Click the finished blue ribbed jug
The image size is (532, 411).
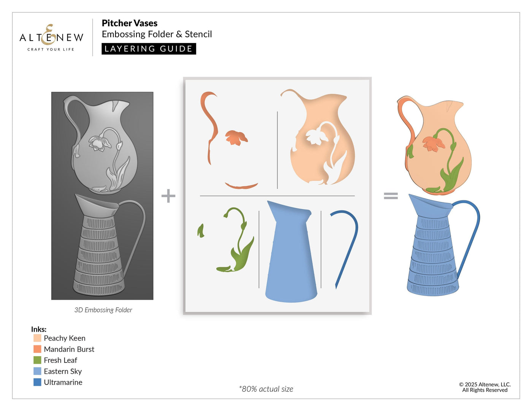pos(433,251)
